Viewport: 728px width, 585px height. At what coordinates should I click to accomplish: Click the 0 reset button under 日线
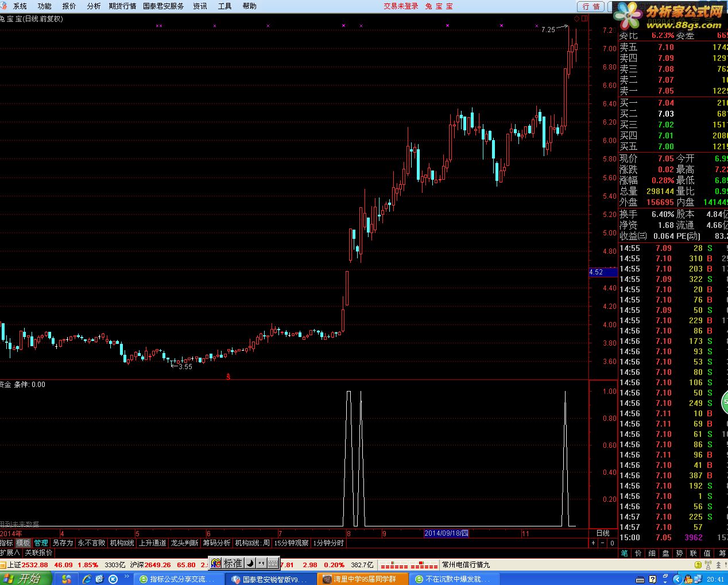pyautogui.click(x=612, y=543)
